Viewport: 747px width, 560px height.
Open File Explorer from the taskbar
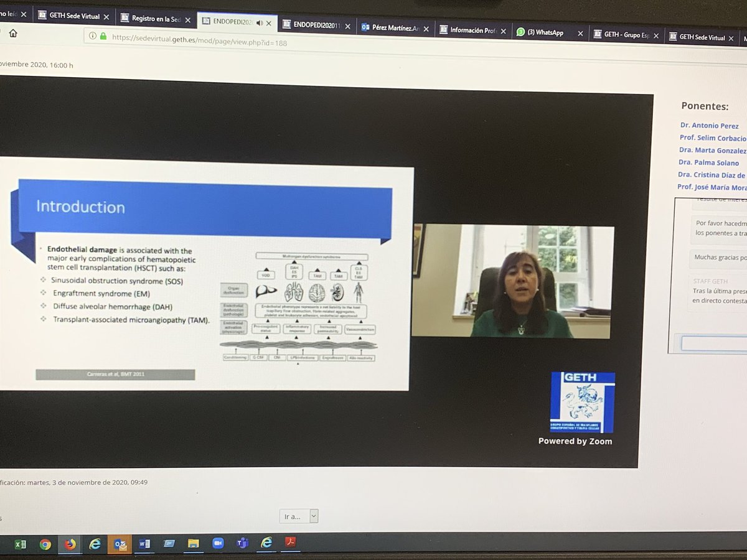[193, 544]
